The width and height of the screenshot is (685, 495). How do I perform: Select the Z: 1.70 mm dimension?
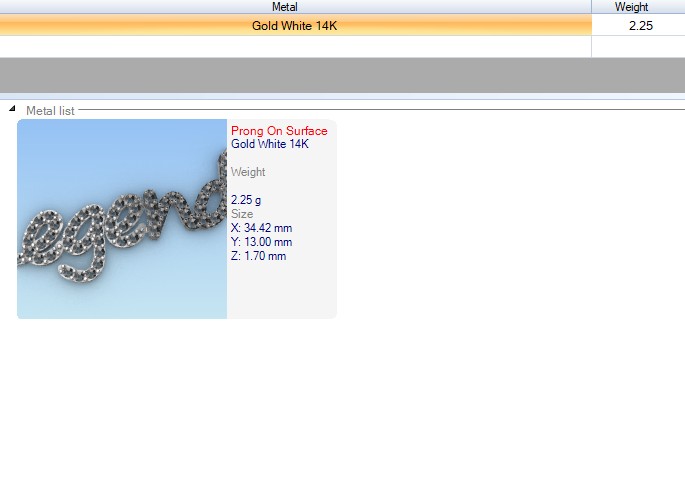pyautogui.click(x=258, y=256)
